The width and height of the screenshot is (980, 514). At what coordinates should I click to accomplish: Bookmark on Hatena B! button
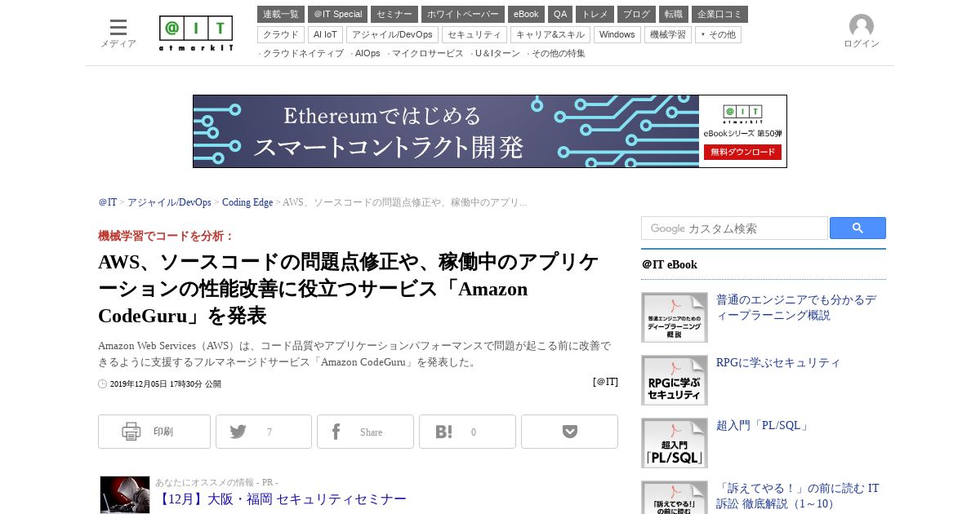coord(467,432)
